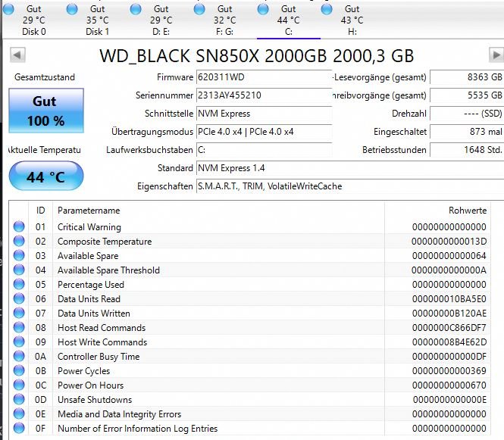Image resolution: width=504 pixels, height=440 pixels.
Task: Select the Controller Busy Time parameter name
Action: [x=99, y=357]
